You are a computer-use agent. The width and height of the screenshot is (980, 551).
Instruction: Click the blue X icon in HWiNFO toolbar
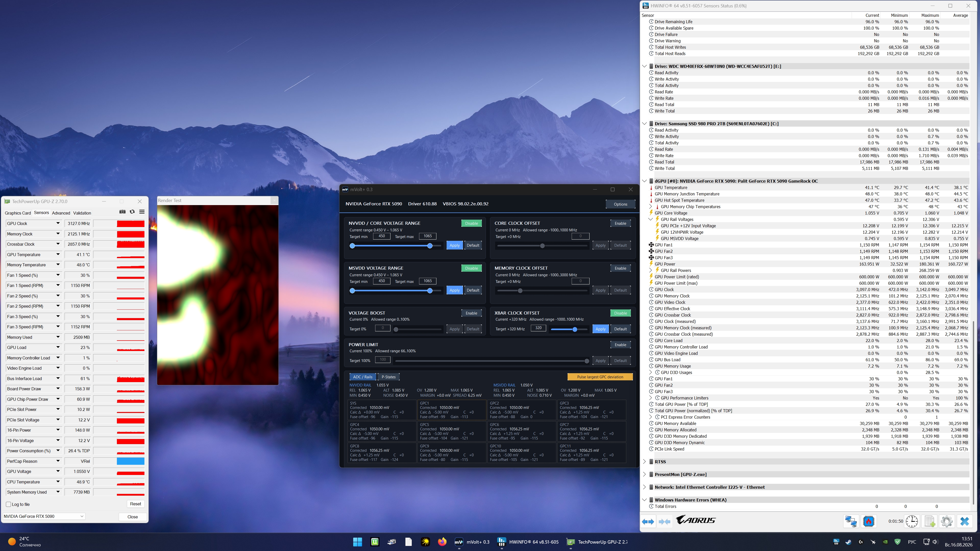[964, 521]
